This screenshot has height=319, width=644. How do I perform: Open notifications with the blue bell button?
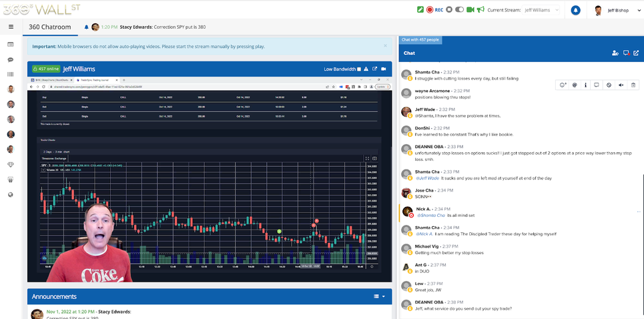575,10
